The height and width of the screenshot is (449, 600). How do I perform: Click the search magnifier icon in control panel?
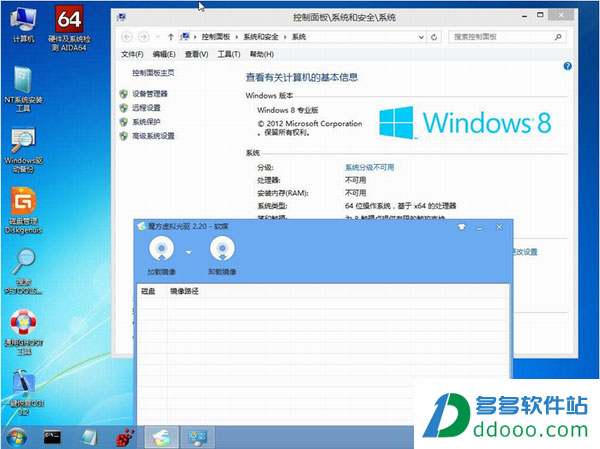click(558, 37)
